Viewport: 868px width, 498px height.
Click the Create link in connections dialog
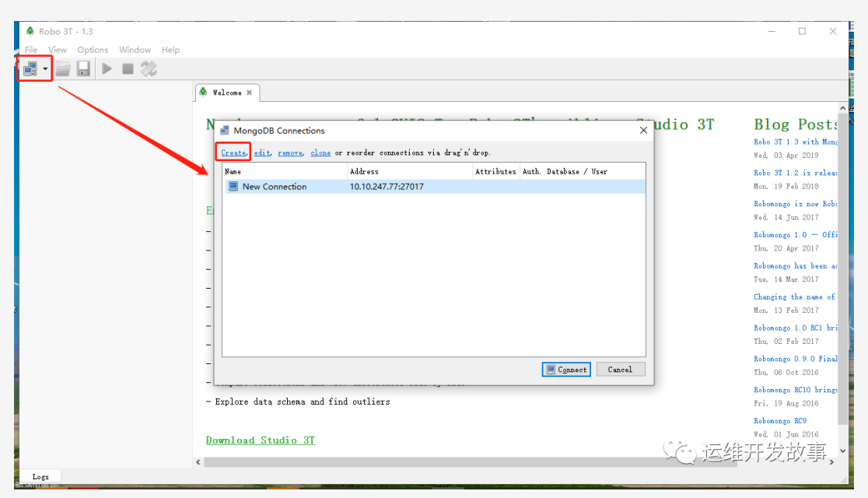[x=233, y=153]
